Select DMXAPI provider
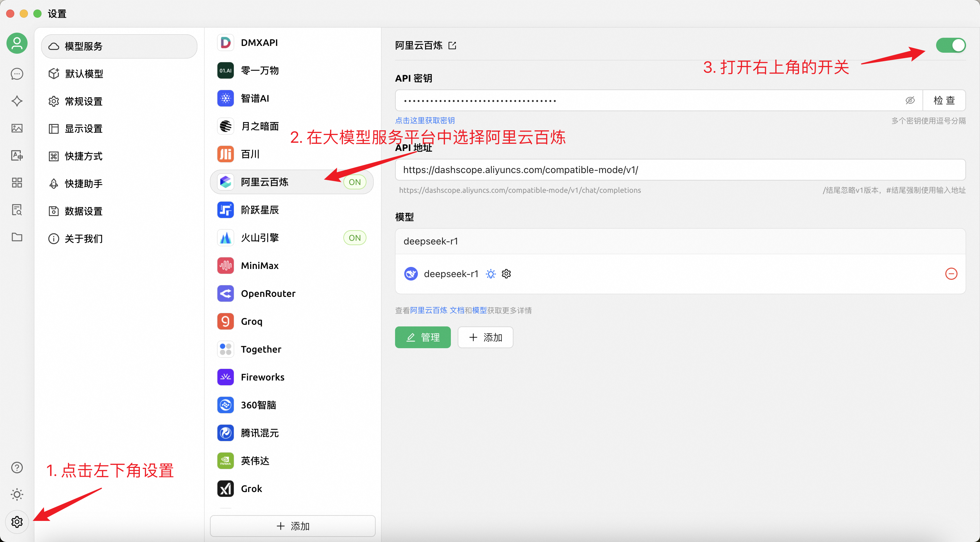This screenshot has height=542, width=980. tap(292, 43)
